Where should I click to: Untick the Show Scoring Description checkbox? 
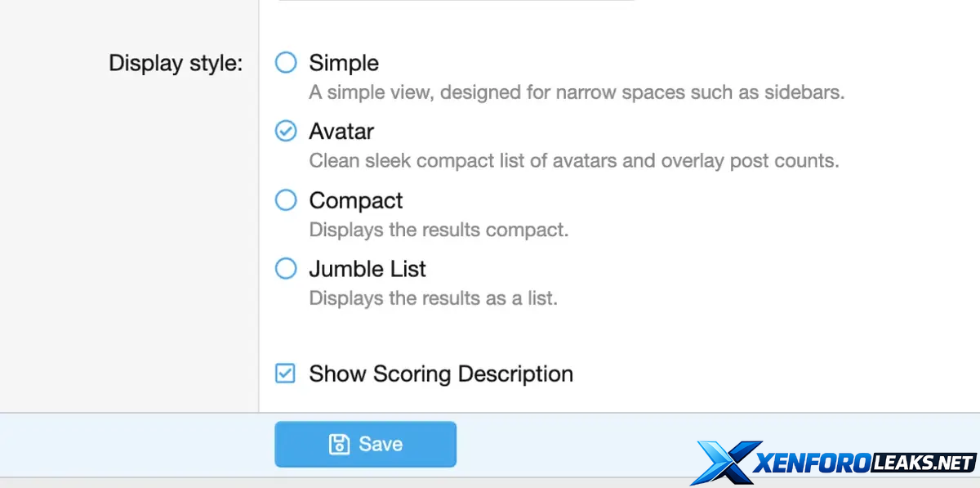coord(285,374)
